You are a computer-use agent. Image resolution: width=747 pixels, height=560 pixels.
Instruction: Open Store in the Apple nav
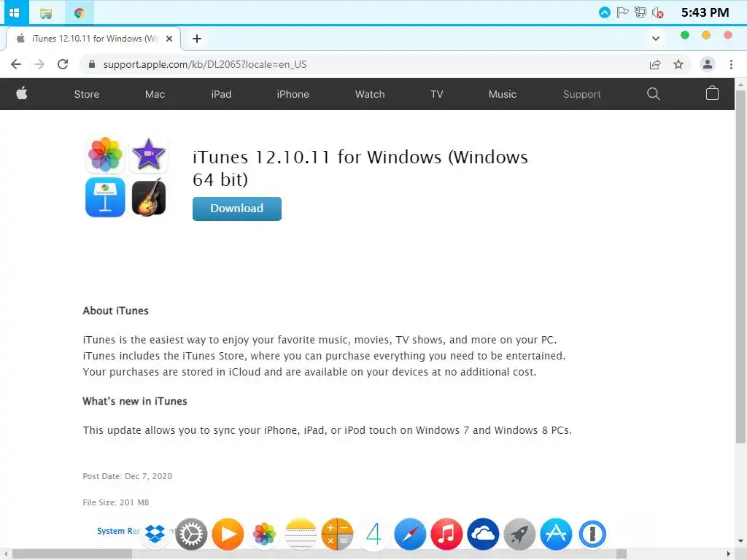[x=87, y=94]
